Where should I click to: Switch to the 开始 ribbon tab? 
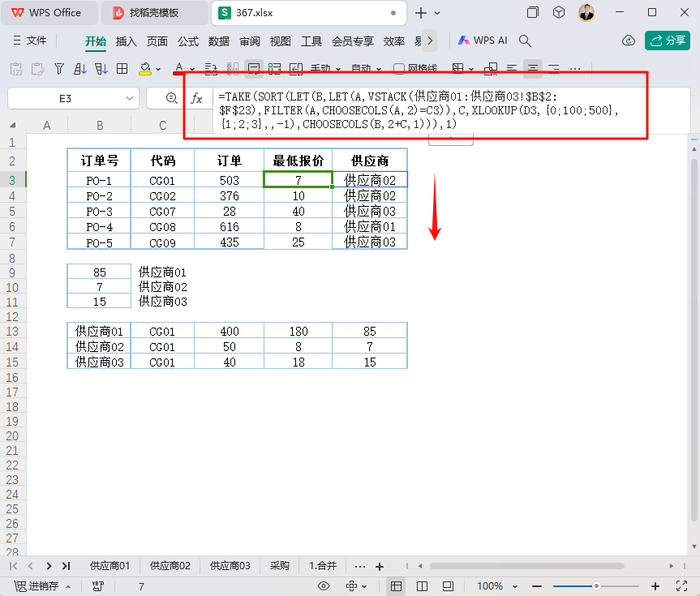96,41
